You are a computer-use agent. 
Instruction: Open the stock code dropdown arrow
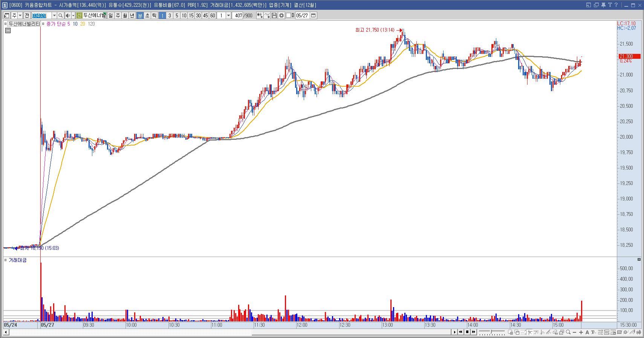coord(54,15)
